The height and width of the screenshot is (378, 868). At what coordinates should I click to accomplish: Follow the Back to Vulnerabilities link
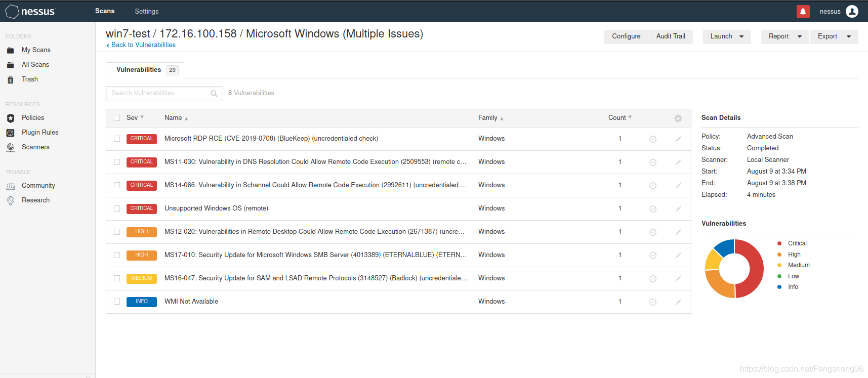141,45
